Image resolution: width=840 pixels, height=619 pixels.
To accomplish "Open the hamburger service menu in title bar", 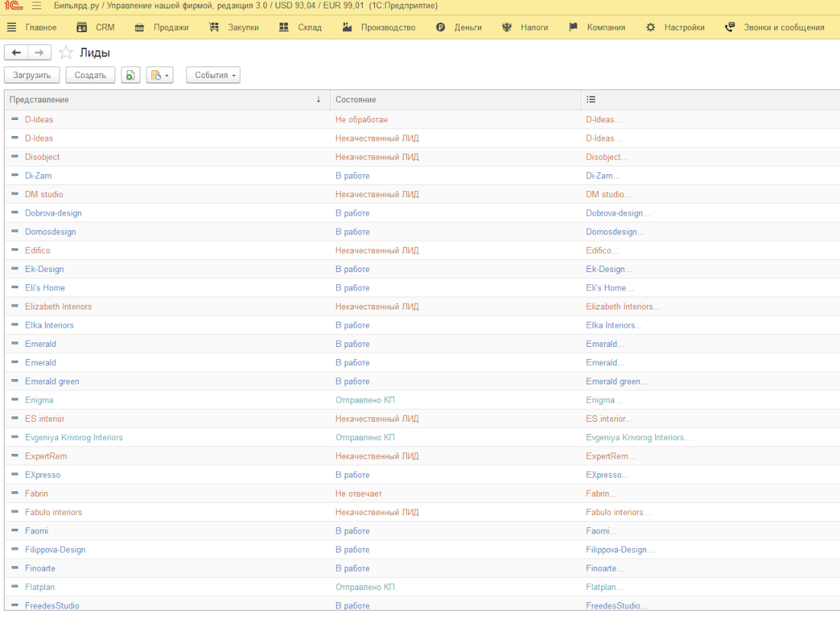I will 37,6.
